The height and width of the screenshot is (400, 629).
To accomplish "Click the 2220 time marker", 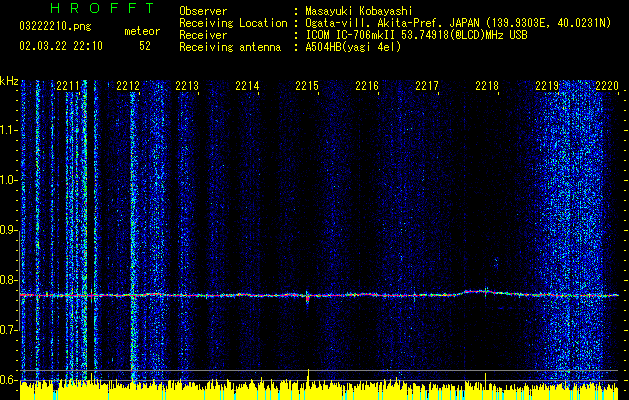I will coord(607,86).
